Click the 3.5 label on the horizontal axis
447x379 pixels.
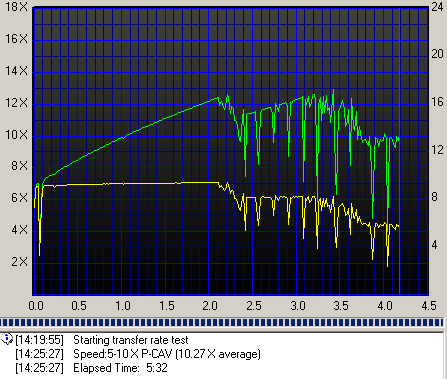click(341, 306)
